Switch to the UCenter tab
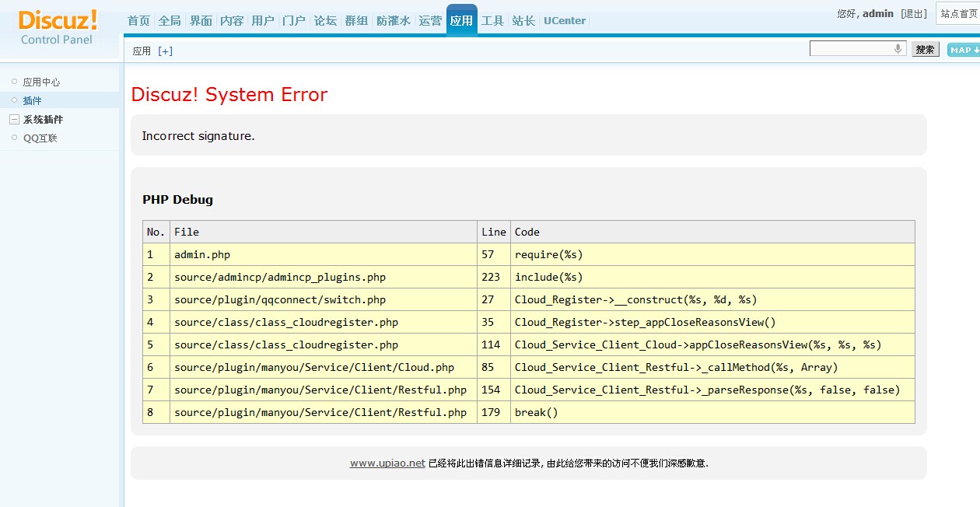The image size is (980, 507). coord(565,21)
